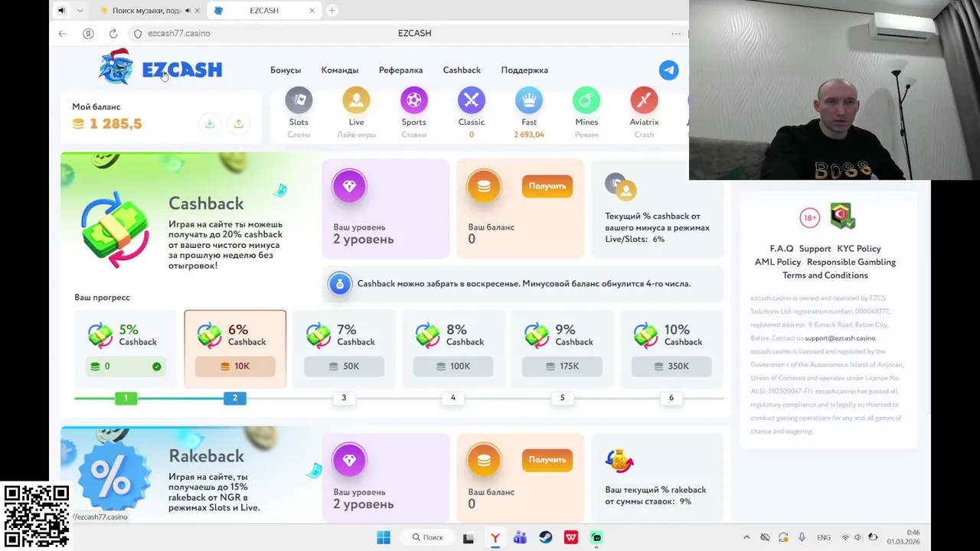Select the 6% Cashback 10K level card
This screenshot has height=551, width=980.
click(x=235, y=349)
